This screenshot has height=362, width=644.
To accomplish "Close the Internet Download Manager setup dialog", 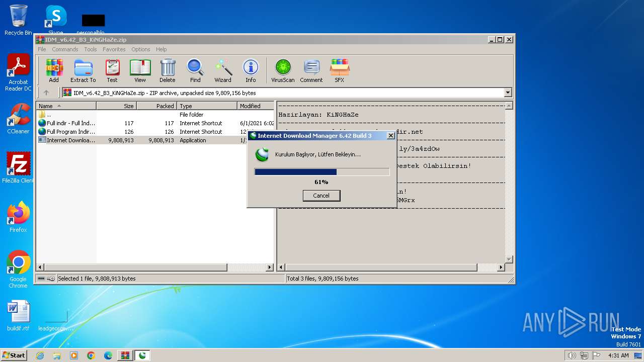I will point(390,136).
